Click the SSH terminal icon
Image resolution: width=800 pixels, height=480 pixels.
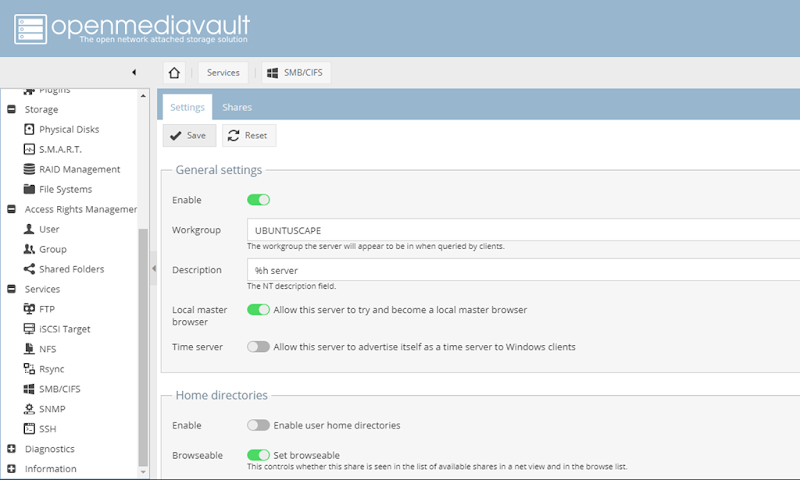[x=29, y=428]
